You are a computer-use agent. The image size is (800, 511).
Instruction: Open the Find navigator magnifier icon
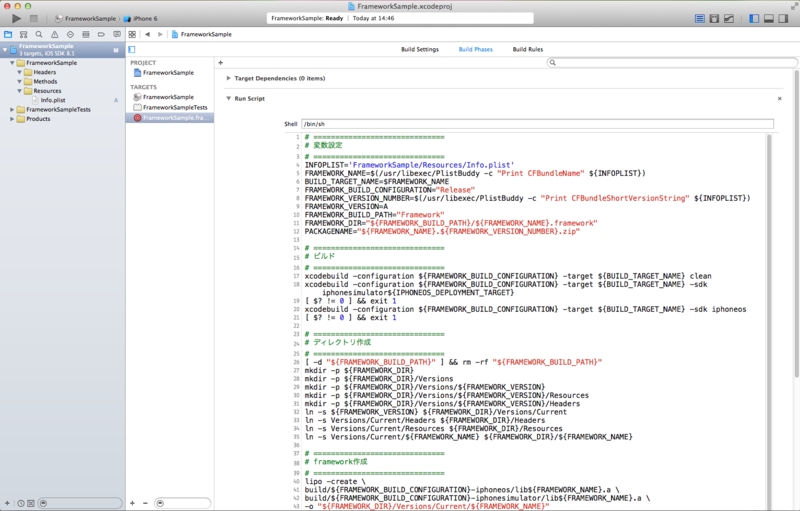click(x=39, y=34)
